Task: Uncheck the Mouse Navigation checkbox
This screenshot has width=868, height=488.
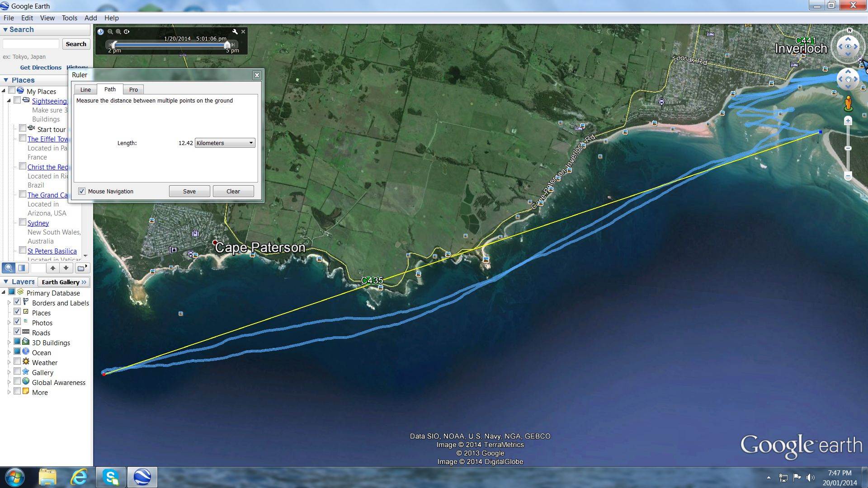Action: (82, 191)
